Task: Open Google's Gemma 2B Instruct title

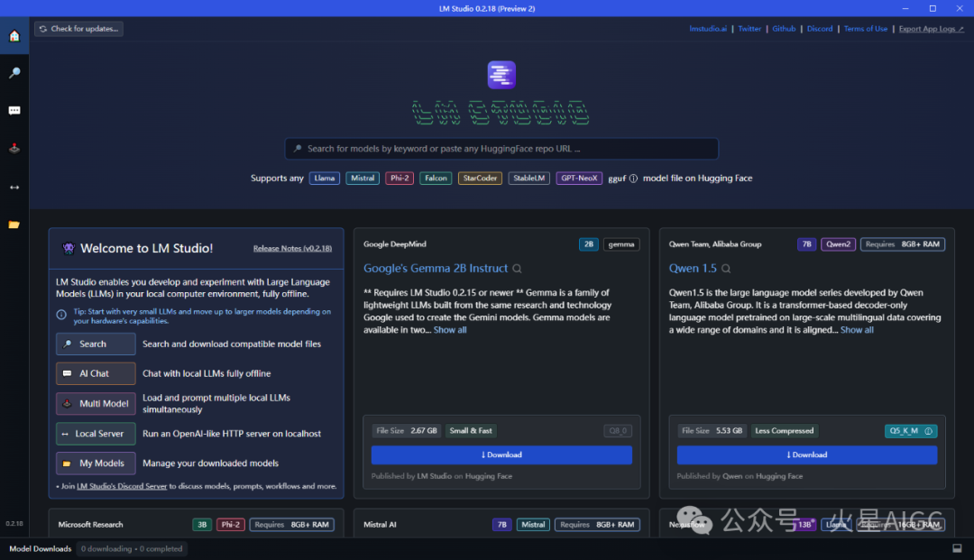Action: coord(436,268)
